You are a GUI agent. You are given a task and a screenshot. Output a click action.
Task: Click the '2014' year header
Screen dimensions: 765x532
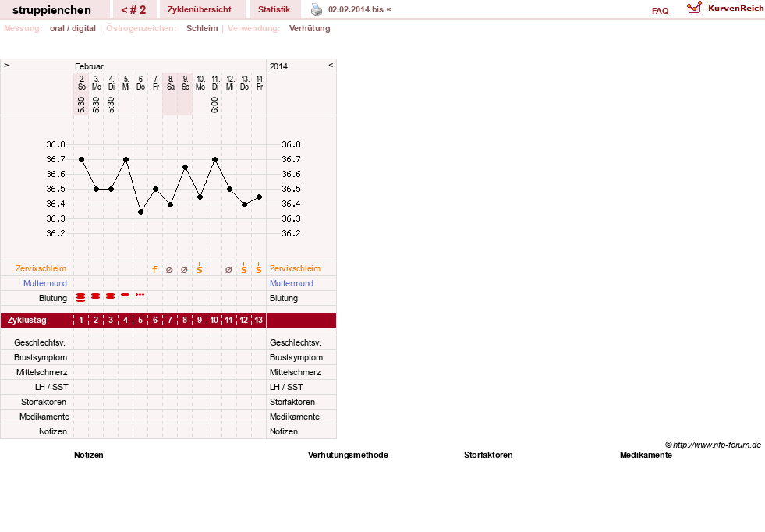point(278,66)
